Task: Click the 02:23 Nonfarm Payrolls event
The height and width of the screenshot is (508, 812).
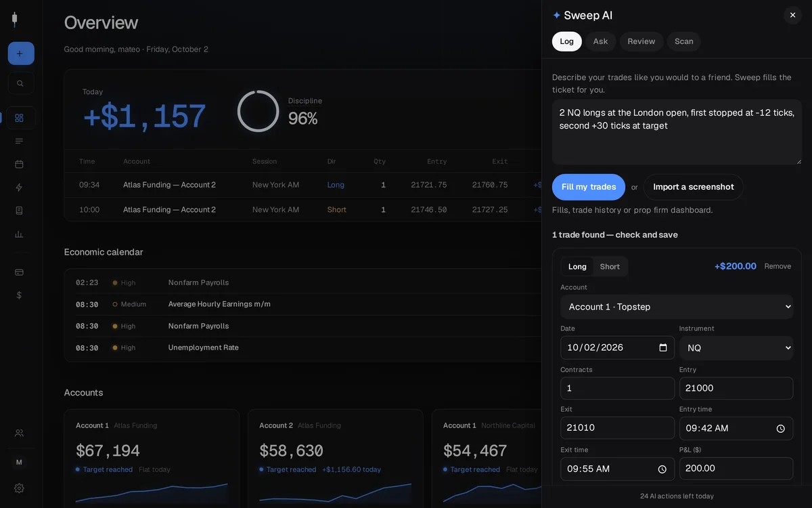Action: click(303, 282)
